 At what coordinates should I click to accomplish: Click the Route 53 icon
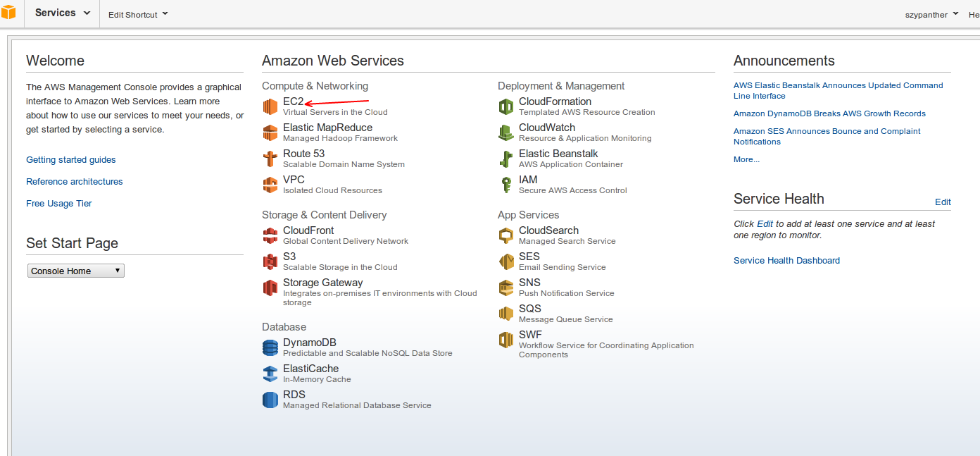tap(270, 159)
